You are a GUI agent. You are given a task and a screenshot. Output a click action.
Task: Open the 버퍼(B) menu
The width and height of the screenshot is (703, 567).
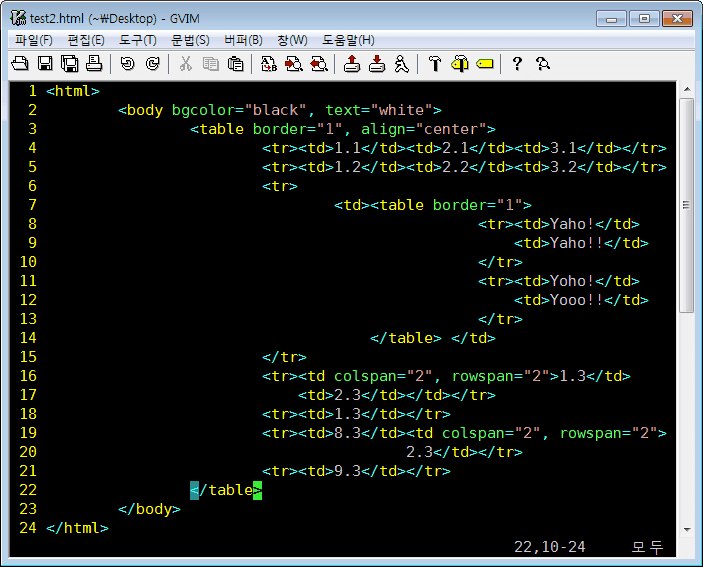click(x=243, y=40)
